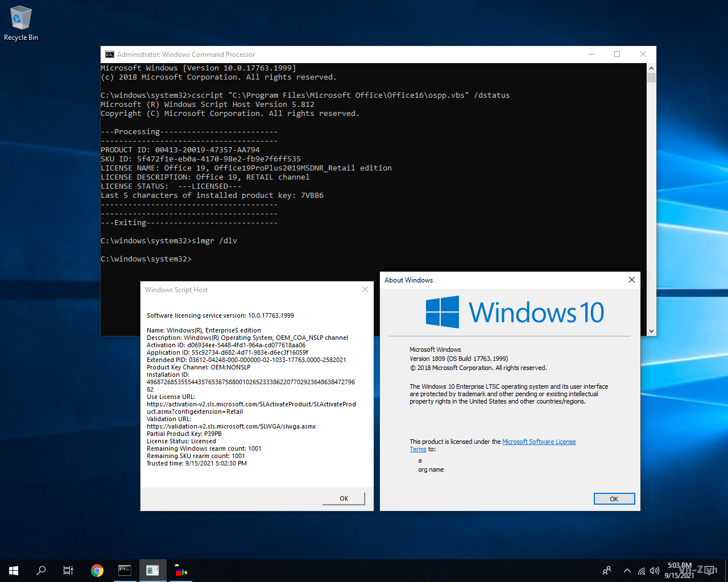Open the volume speaker tray icon
The height and width of the screenshot is (582, 728).
655,571
